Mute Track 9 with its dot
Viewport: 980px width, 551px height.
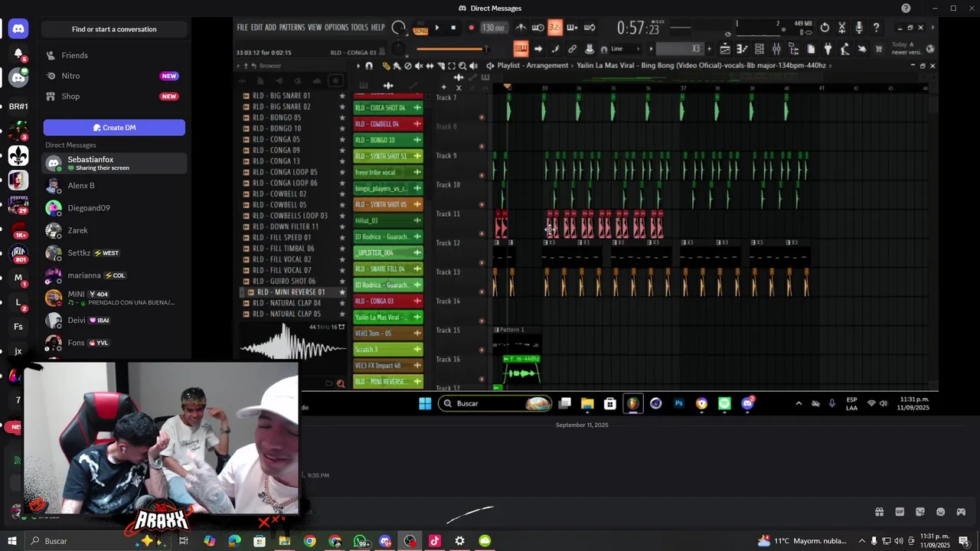[482, 175]
